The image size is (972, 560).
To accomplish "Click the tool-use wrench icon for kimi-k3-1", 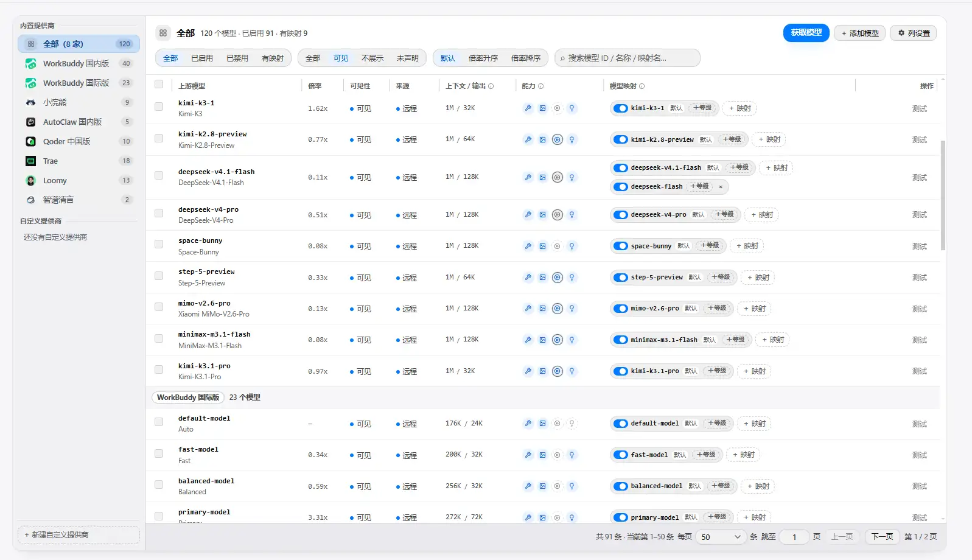I will (528, 108).
